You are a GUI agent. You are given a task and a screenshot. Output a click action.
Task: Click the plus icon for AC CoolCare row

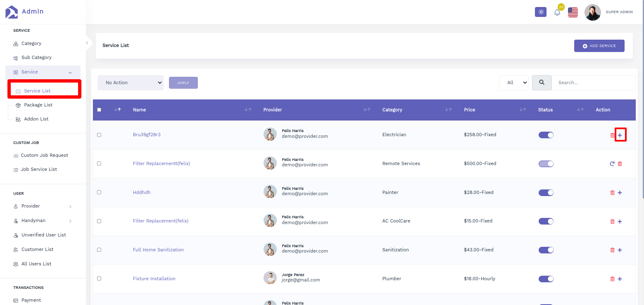tap(620, 222)
